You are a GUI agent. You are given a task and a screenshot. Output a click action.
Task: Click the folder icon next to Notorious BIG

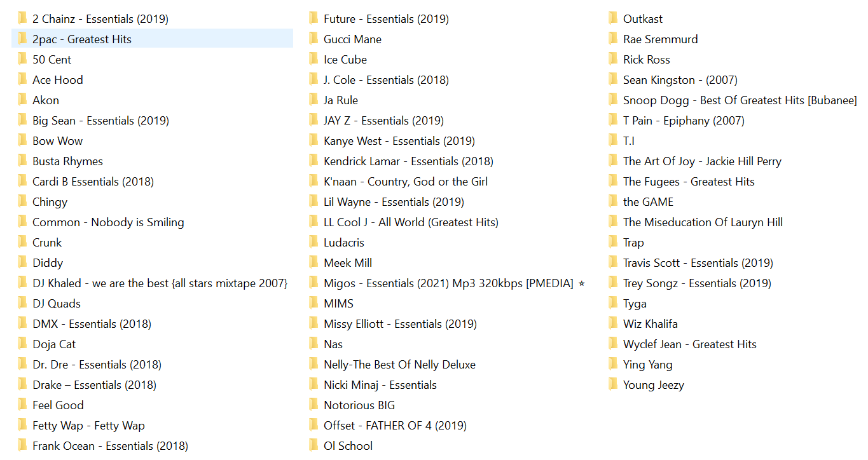pyautogui.click(x=313, y=405)
